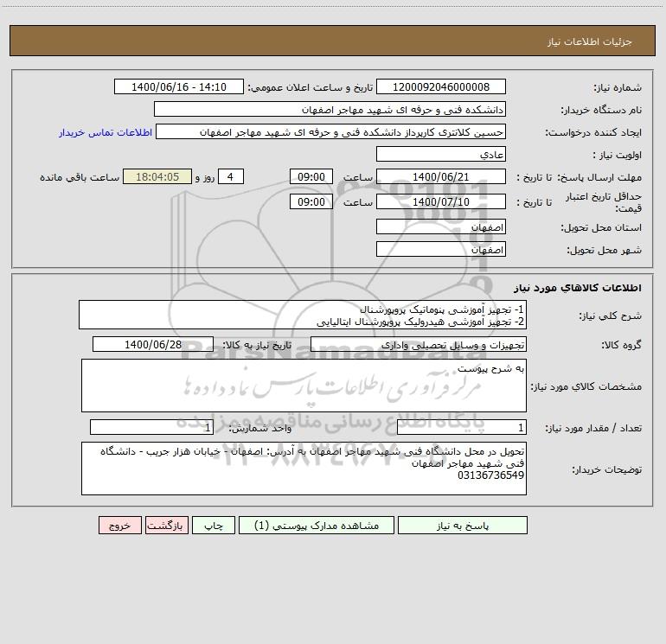The image size is (666, 644).
Task: Click the label استان محل تحویل
Action: pos(601,228)
